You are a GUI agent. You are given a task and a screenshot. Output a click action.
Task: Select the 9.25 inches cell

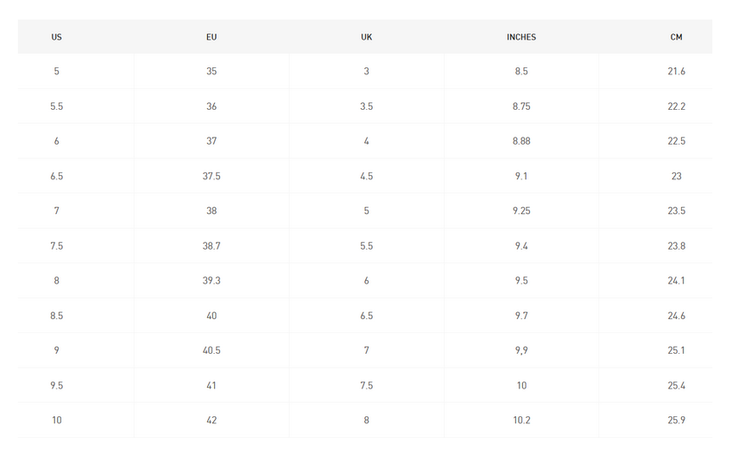(x=521, y=210)
